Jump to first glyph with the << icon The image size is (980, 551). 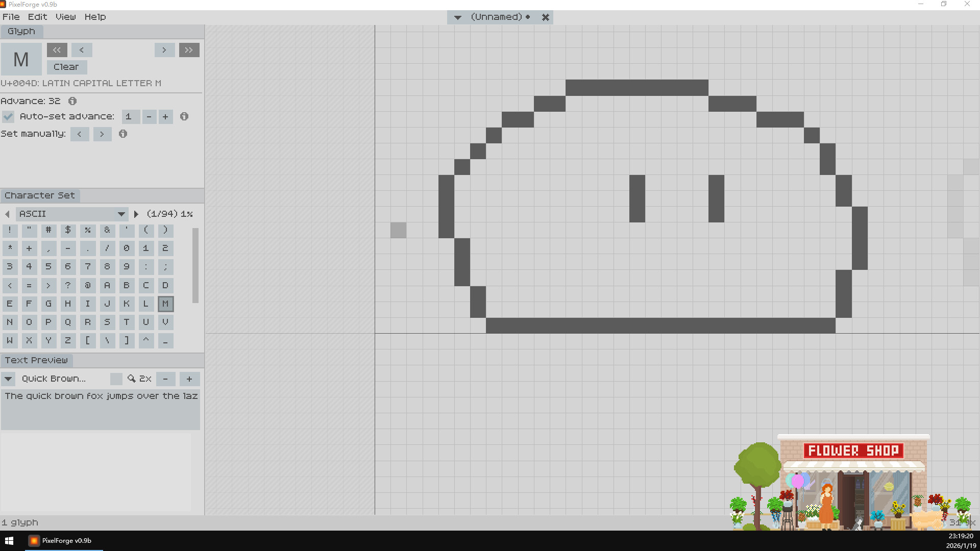pyautogui.click(x=57, y=50)
